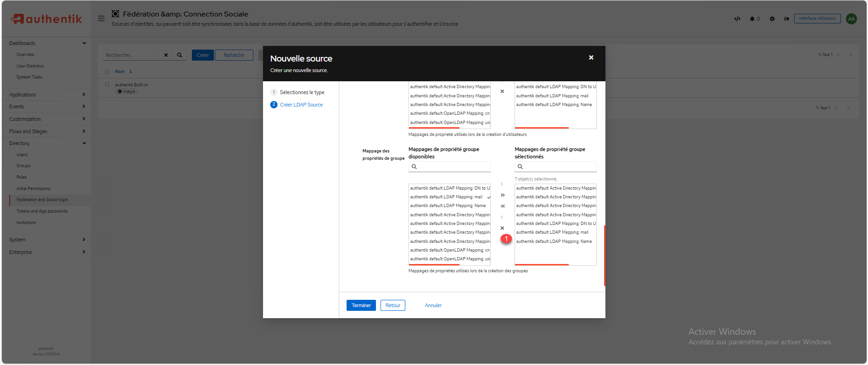Click the magnifier search icon beside Rechercher

pyautogui.click(x=179, y=55)
